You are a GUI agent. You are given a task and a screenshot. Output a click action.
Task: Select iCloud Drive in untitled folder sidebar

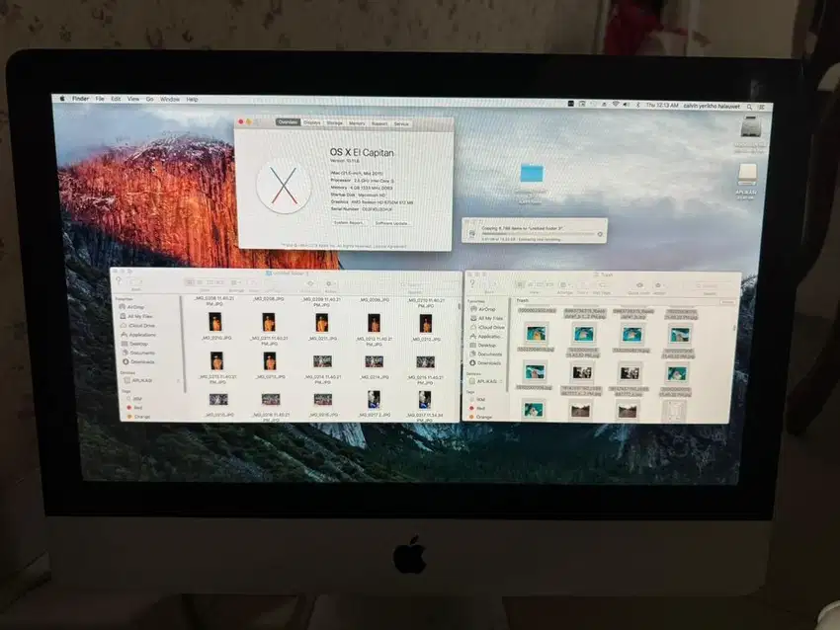(137, 325)
